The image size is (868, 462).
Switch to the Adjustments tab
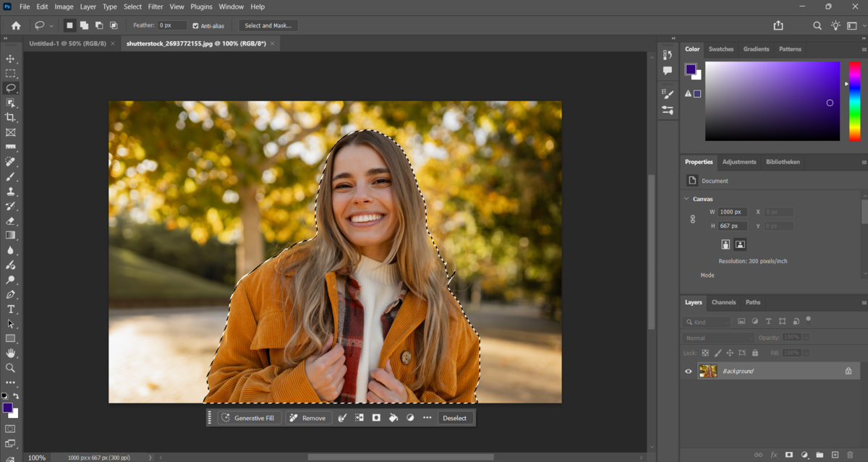pyautogui.click(x=739, y=162)
